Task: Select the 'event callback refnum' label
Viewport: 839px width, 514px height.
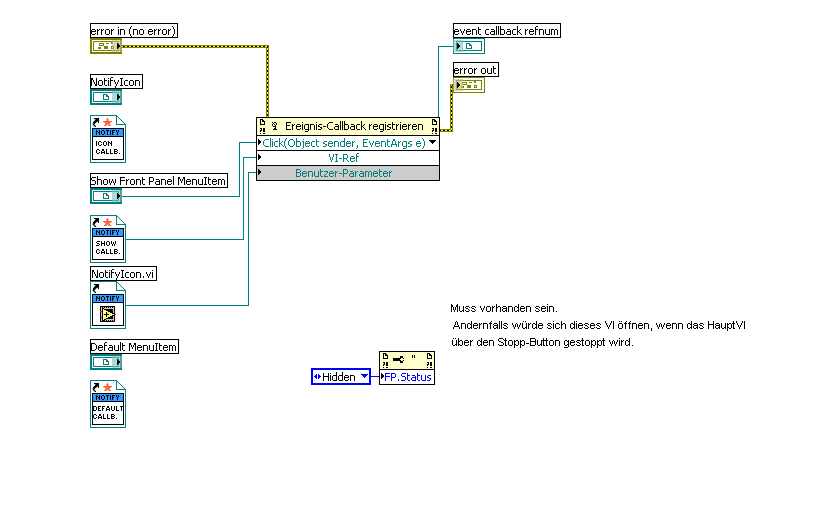Action: point(507,31)
